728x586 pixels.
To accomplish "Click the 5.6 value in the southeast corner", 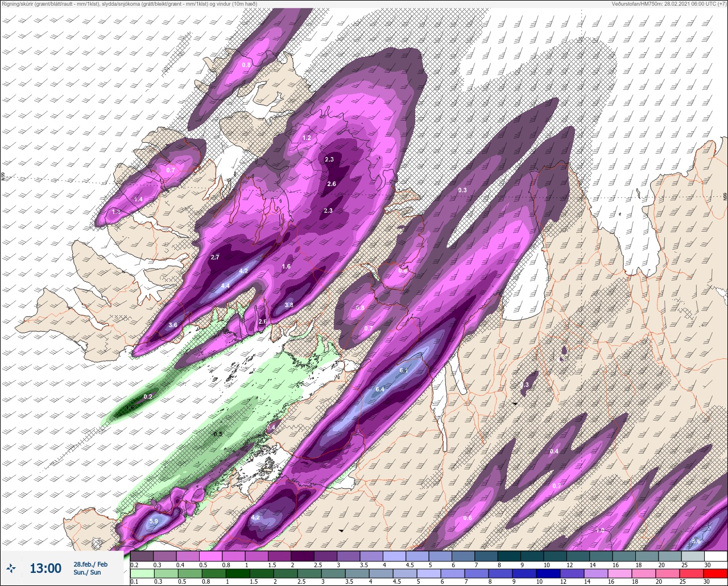I will pyautogui.click(x=696, y=541).
